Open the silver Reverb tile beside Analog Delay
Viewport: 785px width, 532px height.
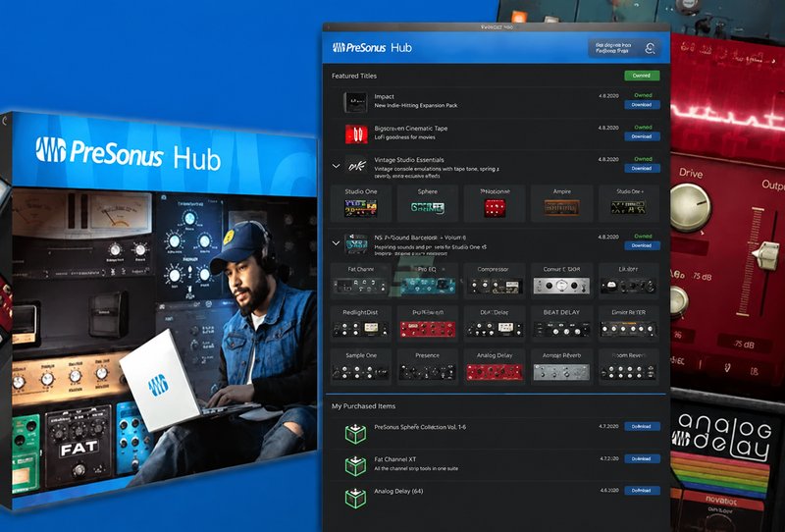click(561, 367)
